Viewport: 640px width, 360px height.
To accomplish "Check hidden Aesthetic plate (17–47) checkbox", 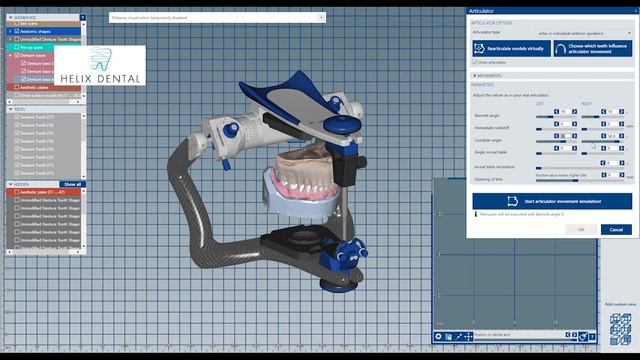I will click(x=17, y=192).
